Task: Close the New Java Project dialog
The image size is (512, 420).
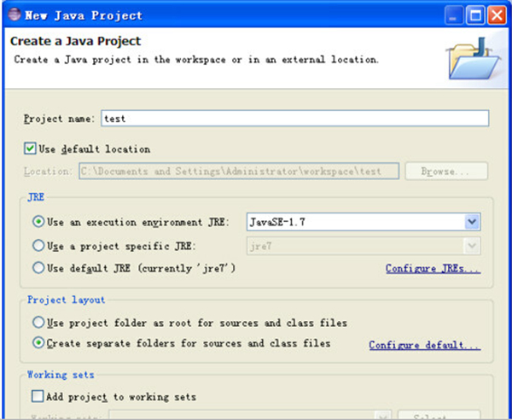Action: [x=497, y=15]
